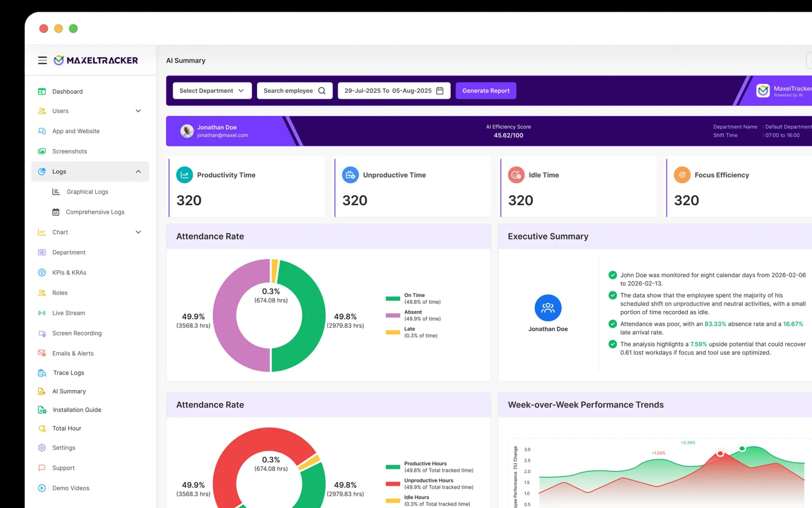Click the MaxelTracker logo

click(96, 60)
